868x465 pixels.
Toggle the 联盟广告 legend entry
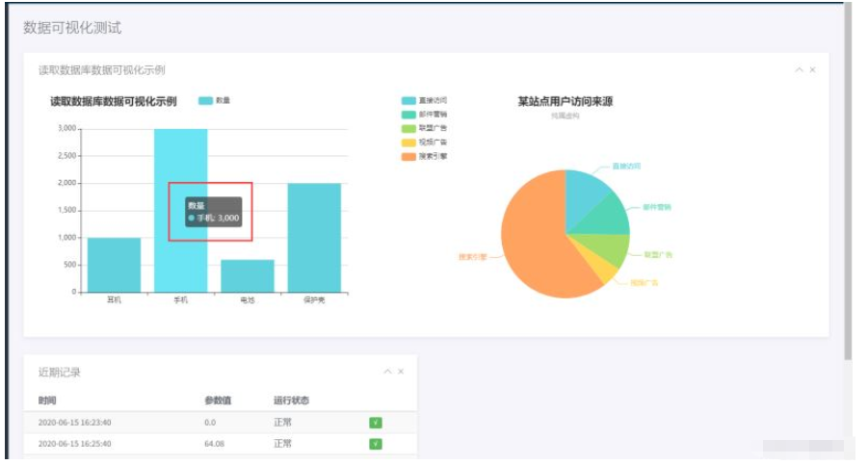pyautogui.click(x=424, y=128)
